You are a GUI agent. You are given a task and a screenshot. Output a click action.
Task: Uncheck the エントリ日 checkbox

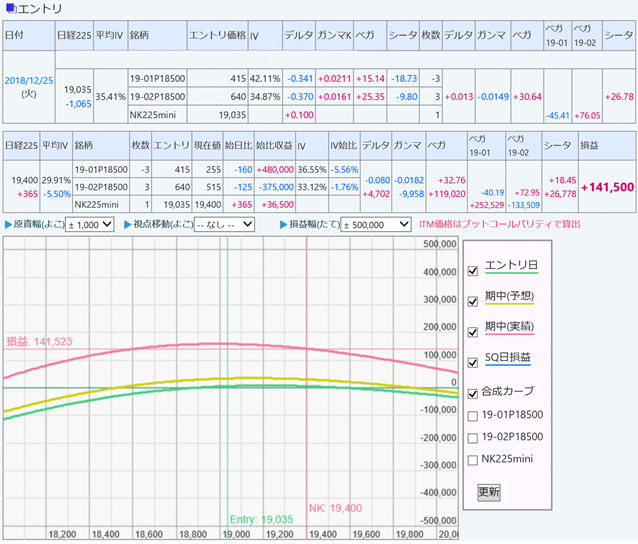(473, 271)
